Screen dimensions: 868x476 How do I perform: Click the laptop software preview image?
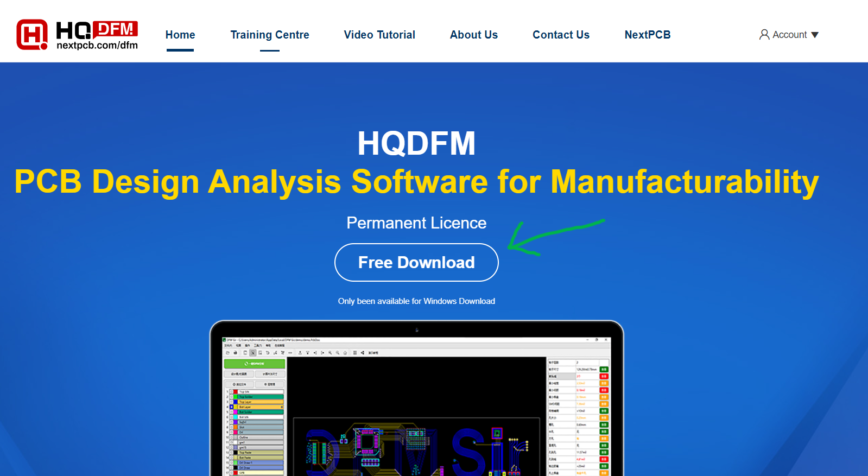416,398
